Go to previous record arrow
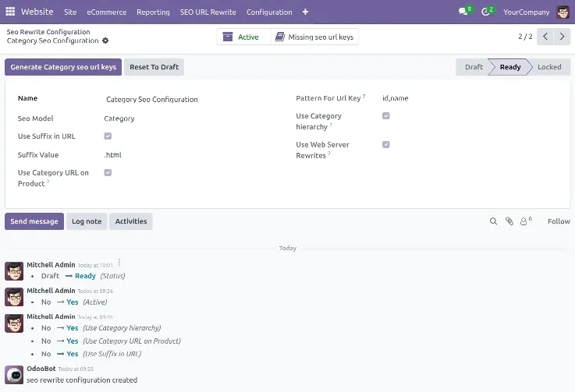This screenshot has width=575, height=392. click(x=545, y=37)
